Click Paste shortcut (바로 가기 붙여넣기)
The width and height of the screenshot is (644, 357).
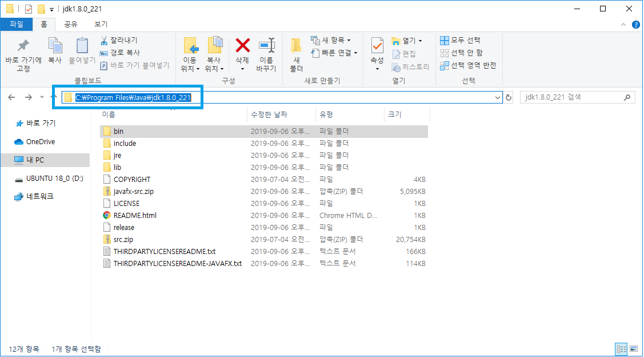click(135, 65)
